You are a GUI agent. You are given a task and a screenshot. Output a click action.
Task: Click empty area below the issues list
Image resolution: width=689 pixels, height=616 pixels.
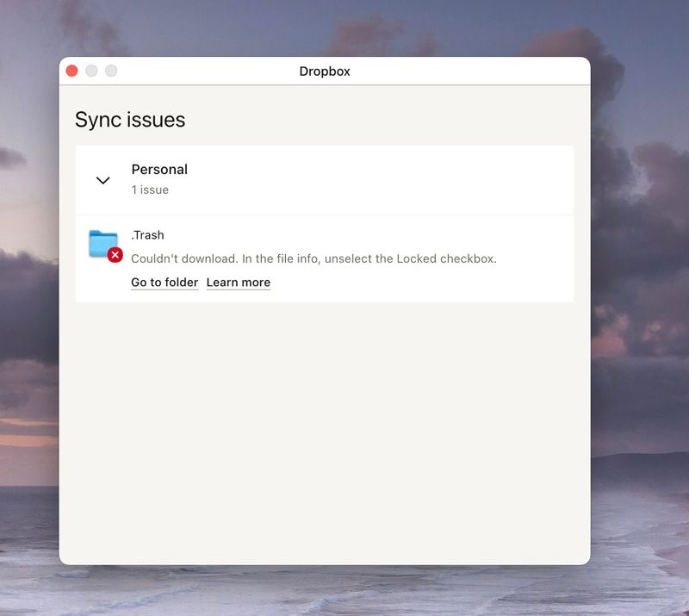point(324,431)
